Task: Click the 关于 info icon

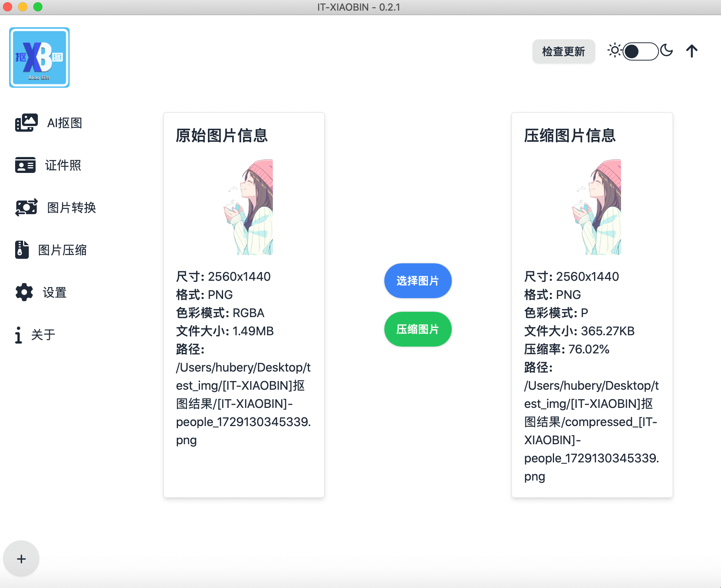Action: click(x=18, y=335)
